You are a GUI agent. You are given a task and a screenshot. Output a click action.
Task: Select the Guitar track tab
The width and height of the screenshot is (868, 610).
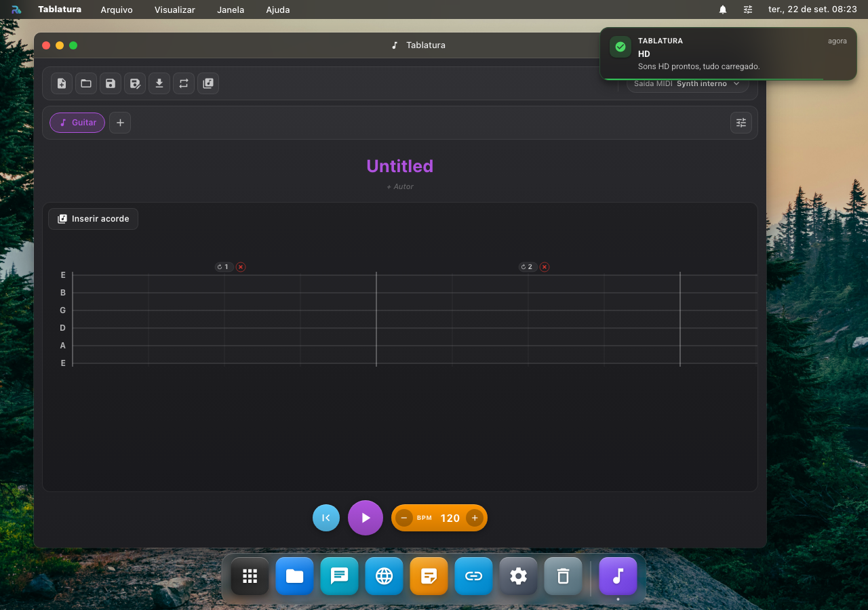coord(77,123)
